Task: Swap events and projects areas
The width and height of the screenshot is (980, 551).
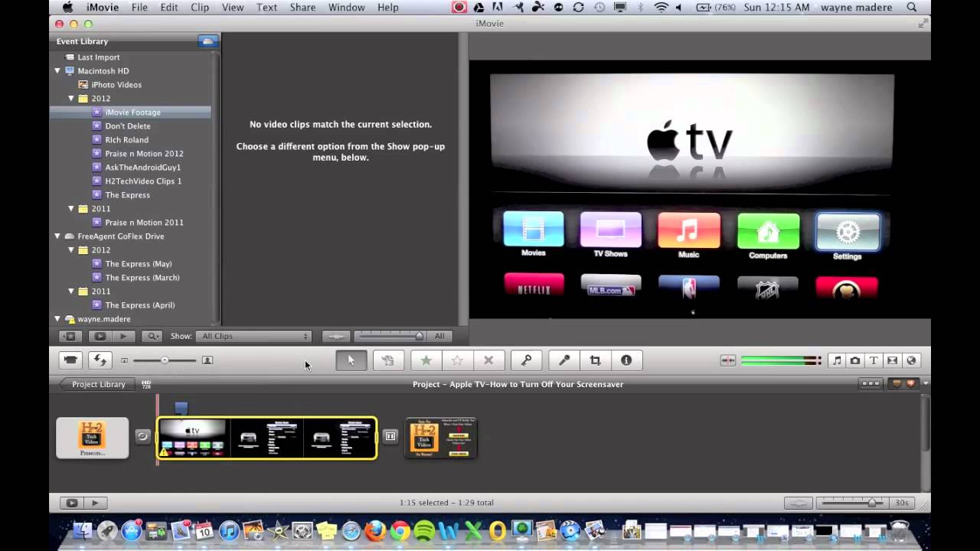Action: tap(99, 360)
